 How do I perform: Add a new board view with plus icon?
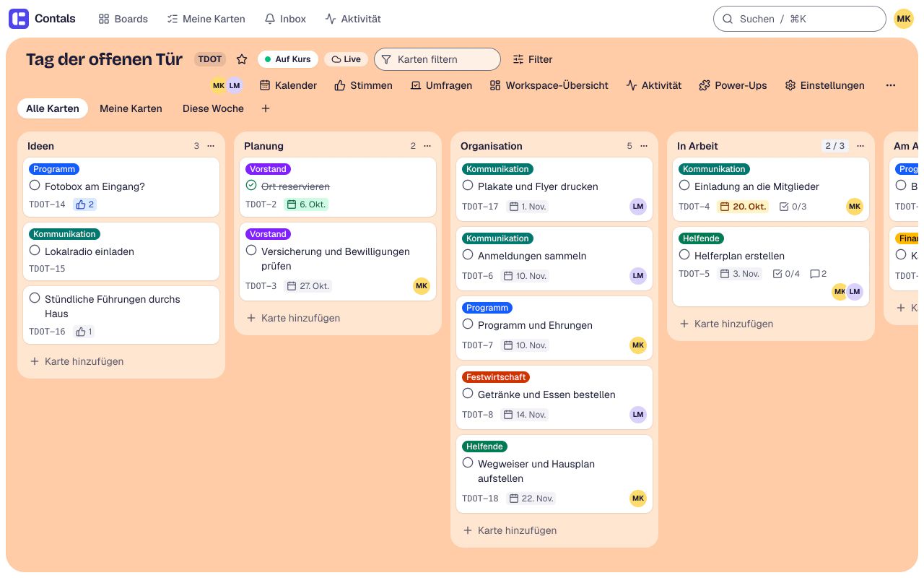(x=266, y=108)
